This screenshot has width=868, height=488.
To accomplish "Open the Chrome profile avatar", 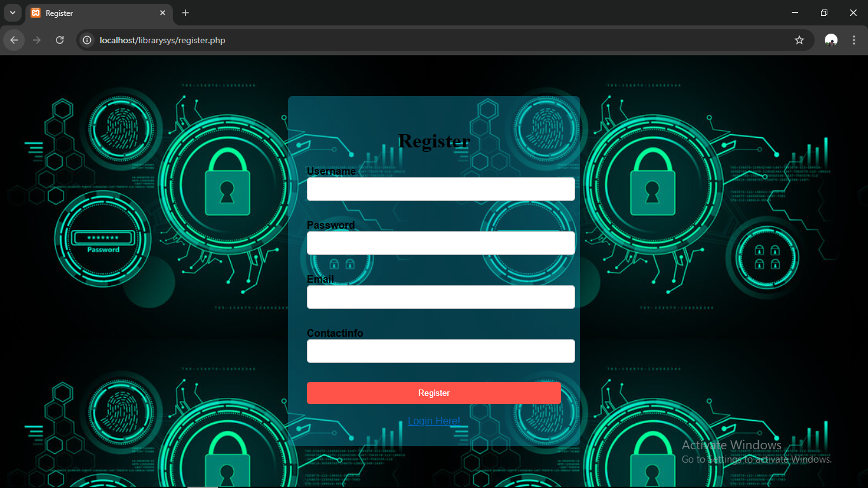I will click(831, 40).
